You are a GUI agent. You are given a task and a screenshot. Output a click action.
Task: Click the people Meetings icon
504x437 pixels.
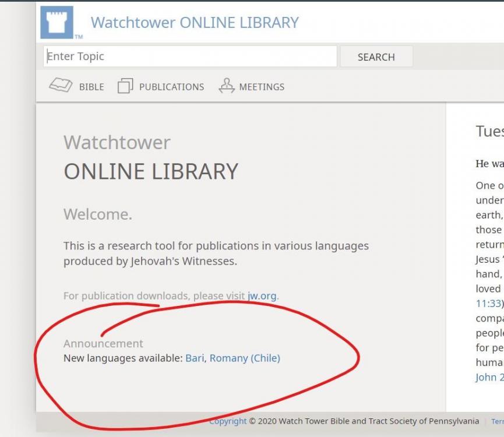(x=226, y=86)
